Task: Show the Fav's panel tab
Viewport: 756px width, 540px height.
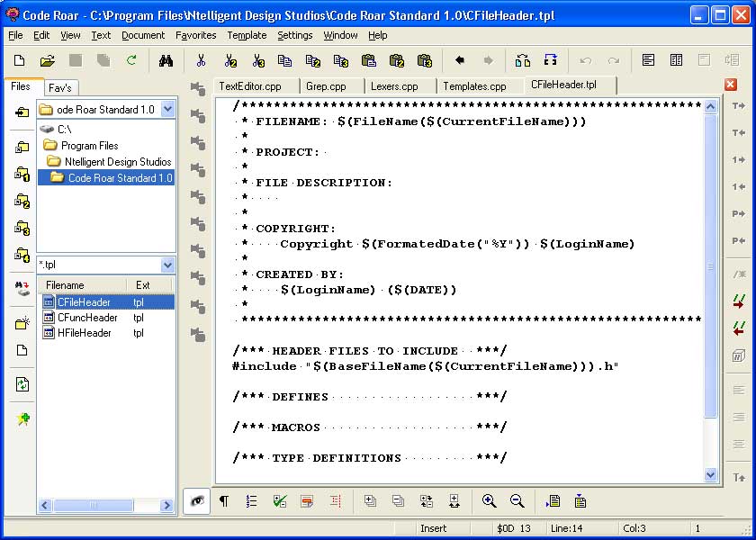Action: [x=60, y=88]
